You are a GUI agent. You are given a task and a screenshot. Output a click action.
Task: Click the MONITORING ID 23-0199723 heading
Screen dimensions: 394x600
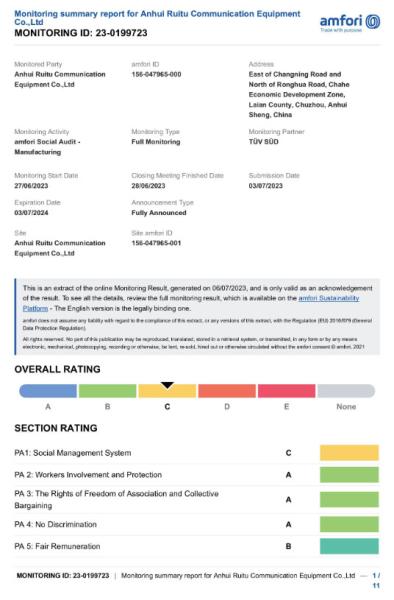click(81, 33)
